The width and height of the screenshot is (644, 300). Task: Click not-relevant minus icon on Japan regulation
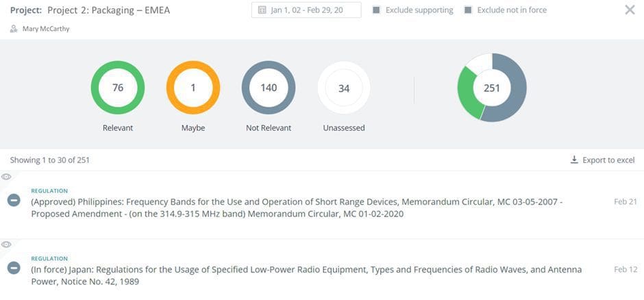click(14, 268)
